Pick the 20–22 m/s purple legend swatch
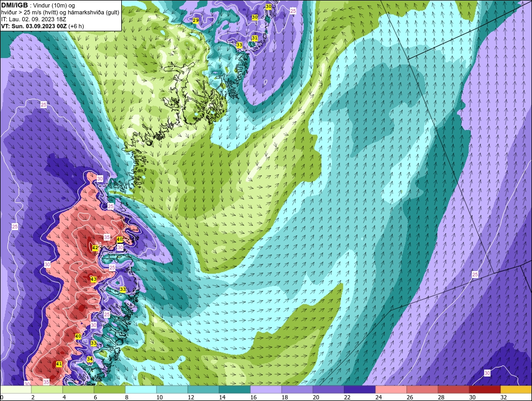Screen dimensions: 532x401 (x=328, y=389)
